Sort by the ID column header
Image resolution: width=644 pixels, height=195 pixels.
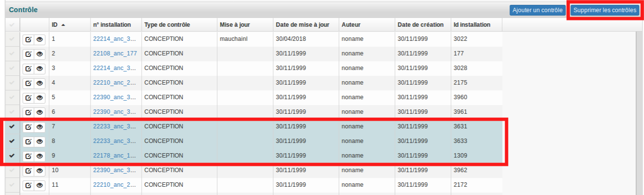point(70,24)
